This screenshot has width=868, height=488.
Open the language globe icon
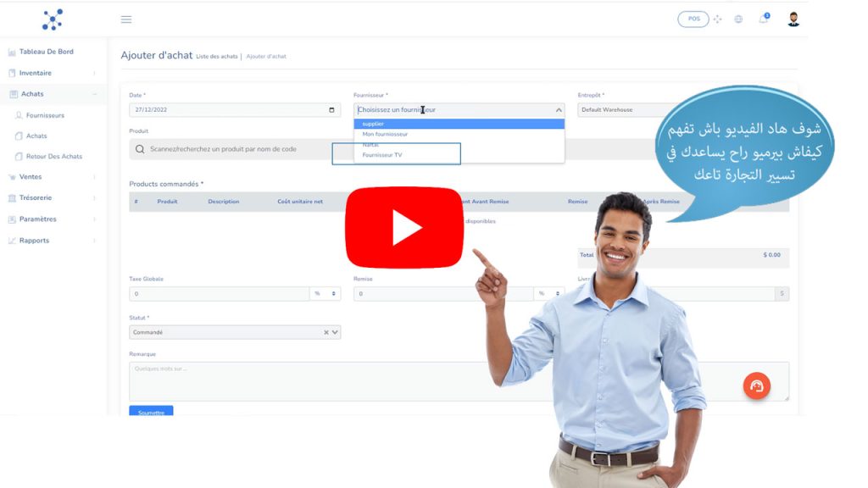(x=738, y=19)
